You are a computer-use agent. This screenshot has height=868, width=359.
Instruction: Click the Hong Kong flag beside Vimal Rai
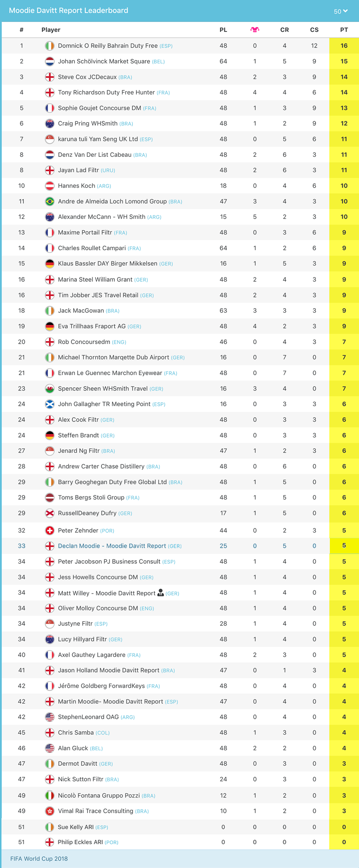tap(50, 811)
